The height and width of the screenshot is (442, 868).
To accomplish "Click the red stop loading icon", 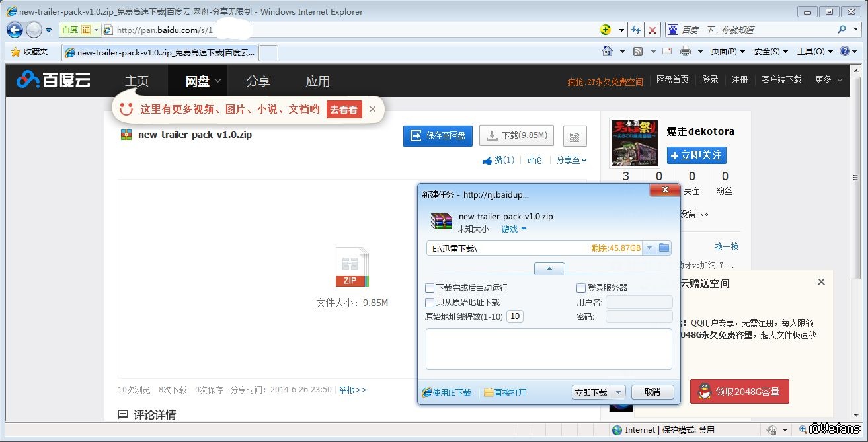I will [x=652, y=30].
